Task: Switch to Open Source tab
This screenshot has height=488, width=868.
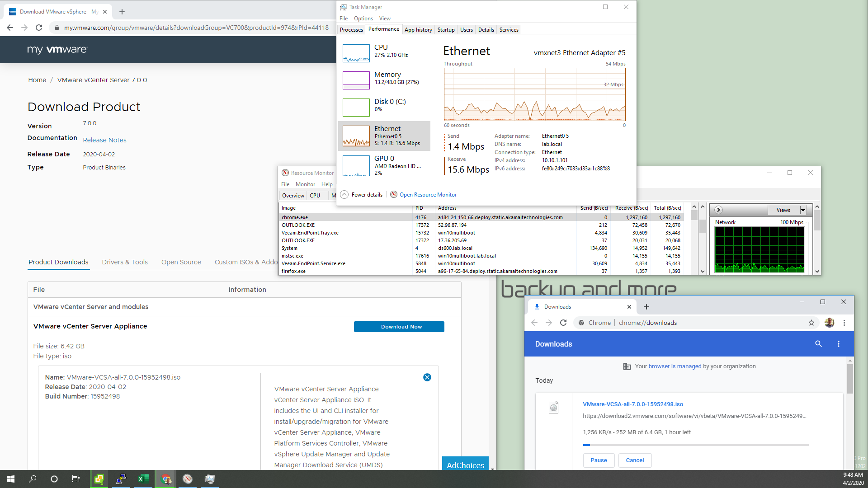Action: click(181, 262)
